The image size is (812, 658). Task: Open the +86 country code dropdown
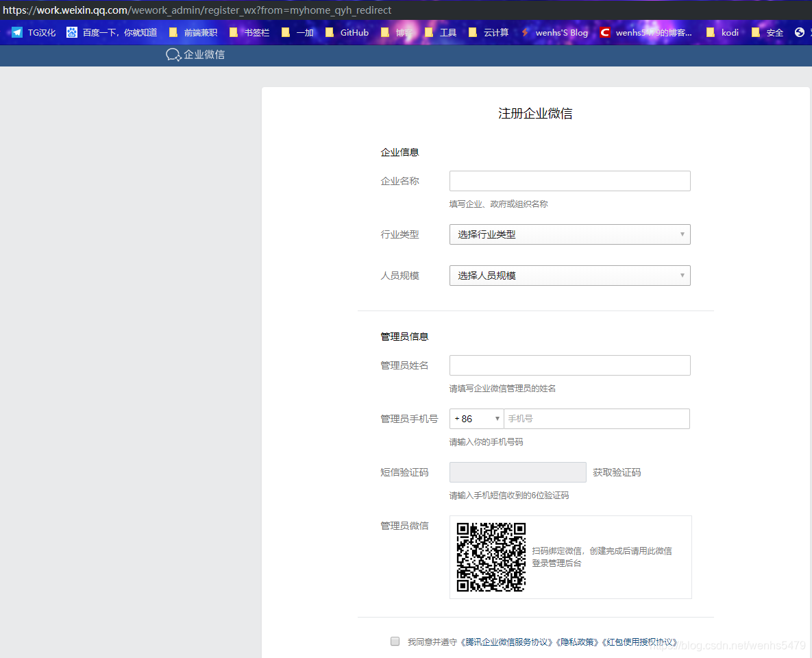(x=476, y=419)
